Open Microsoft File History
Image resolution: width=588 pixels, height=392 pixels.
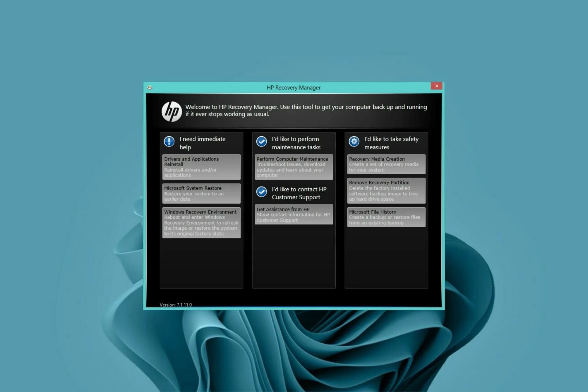[386, 217]
